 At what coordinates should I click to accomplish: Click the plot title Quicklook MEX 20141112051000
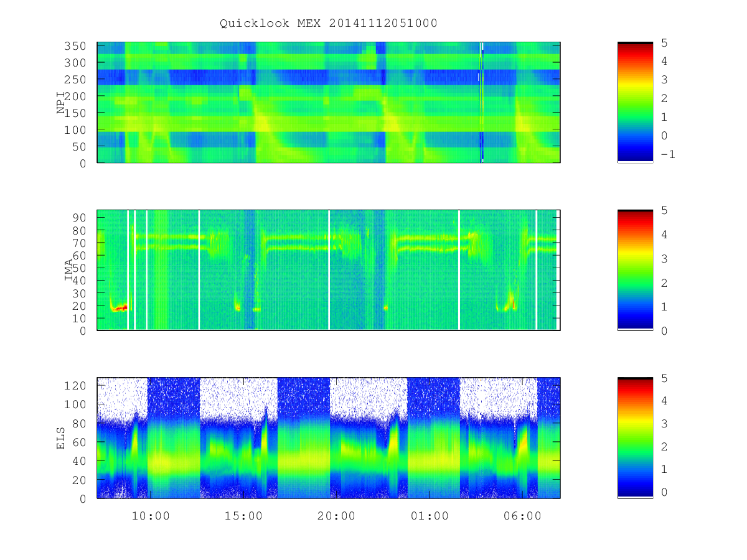point(328,24)
